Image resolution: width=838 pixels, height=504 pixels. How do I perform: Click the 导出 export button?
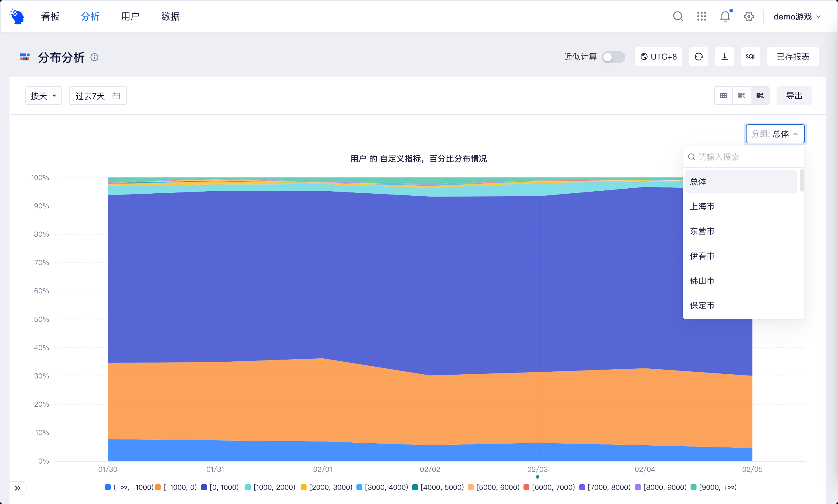(794, 96)
